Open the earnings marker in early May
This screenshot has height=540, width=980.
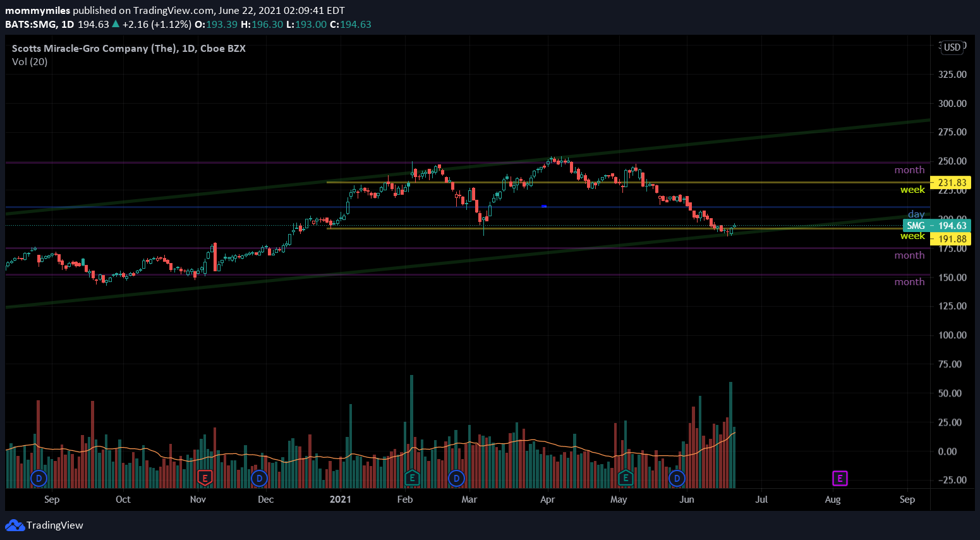(x=626, y=478)
